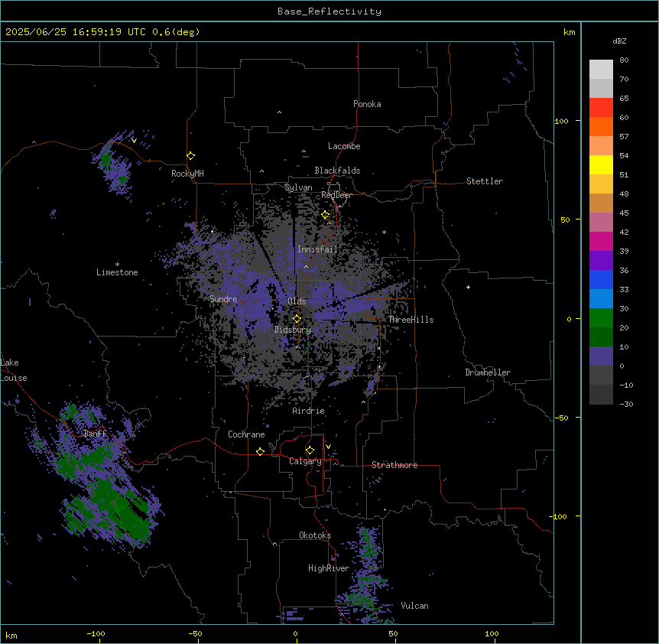The height and width of the screenshot is (644, 659).
Task: Select the Calgary city label
Action: coord(305,461)
